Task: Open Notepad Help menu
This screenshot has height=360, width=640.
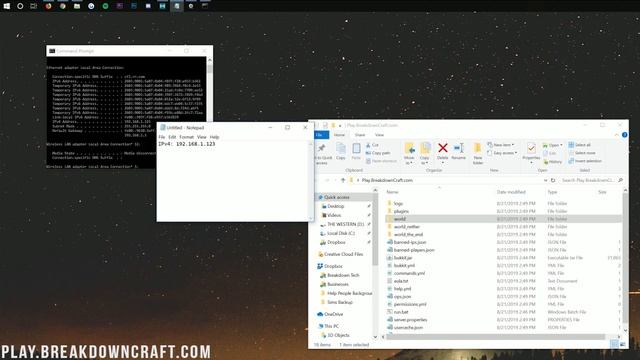Action: coord(214,137)
